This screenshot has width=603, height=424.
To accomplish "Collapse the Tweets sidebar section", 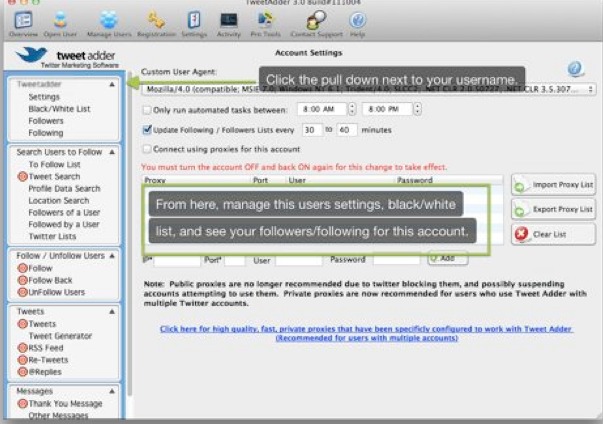I will pyautogui.click(x=112, y=311).
